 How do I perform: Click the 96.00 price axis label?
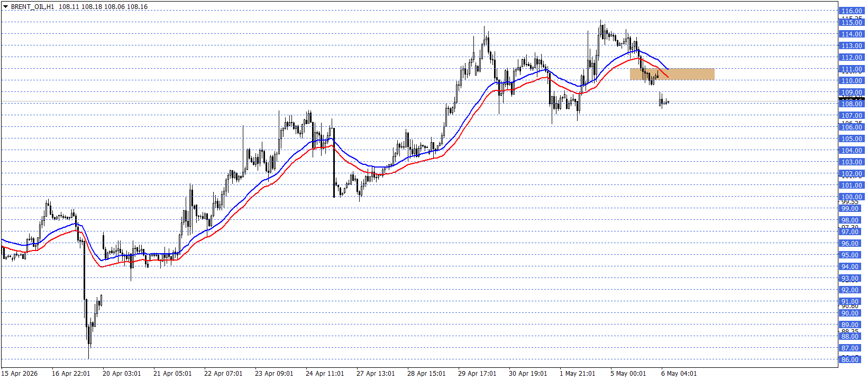(850, 243)
